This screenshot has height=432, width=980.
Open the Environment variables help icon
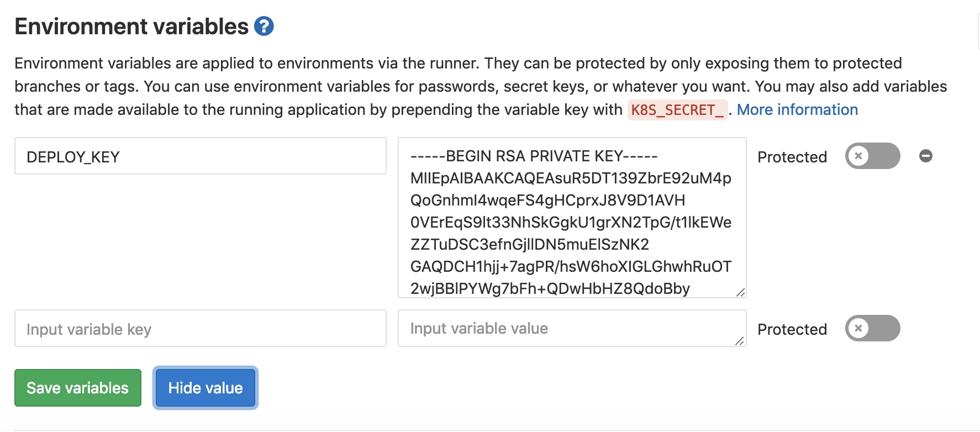coord(264,26)
